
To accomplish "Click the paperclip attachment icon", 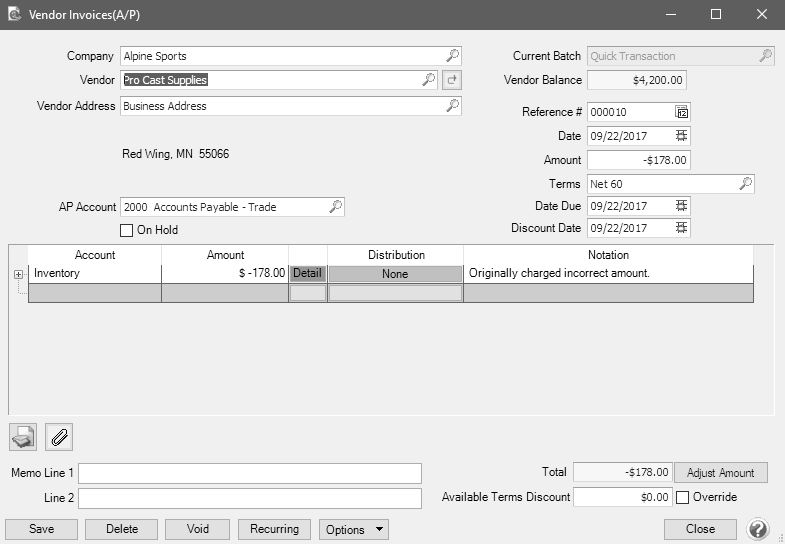I will [59, 437].
